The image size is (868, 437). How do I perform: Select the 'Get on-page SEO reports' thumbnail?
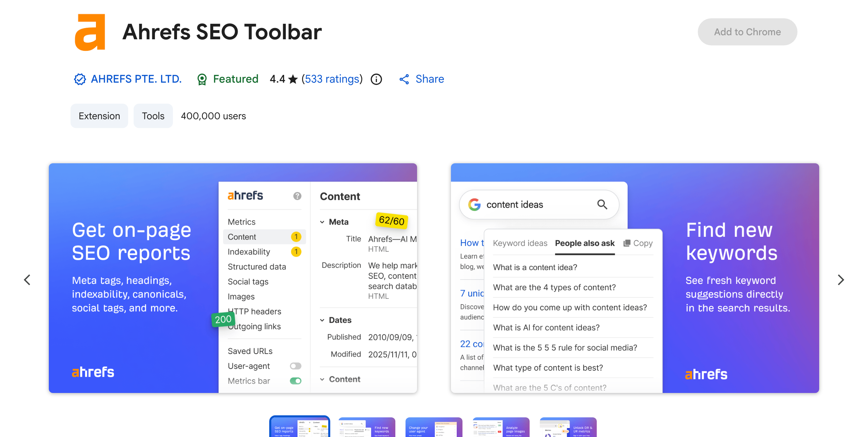[300, 427]
